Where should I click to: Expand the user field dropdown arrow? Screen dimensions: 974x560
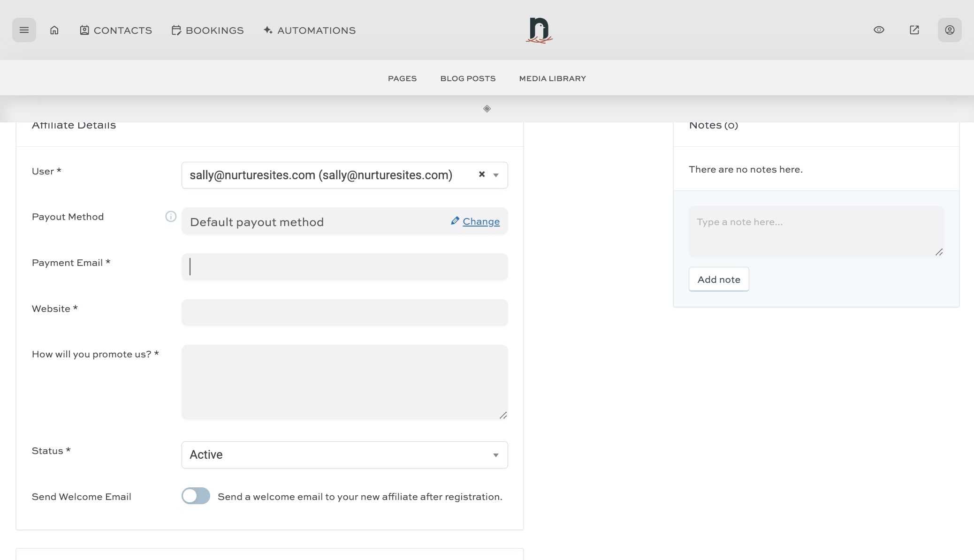(x=495, y=175)
